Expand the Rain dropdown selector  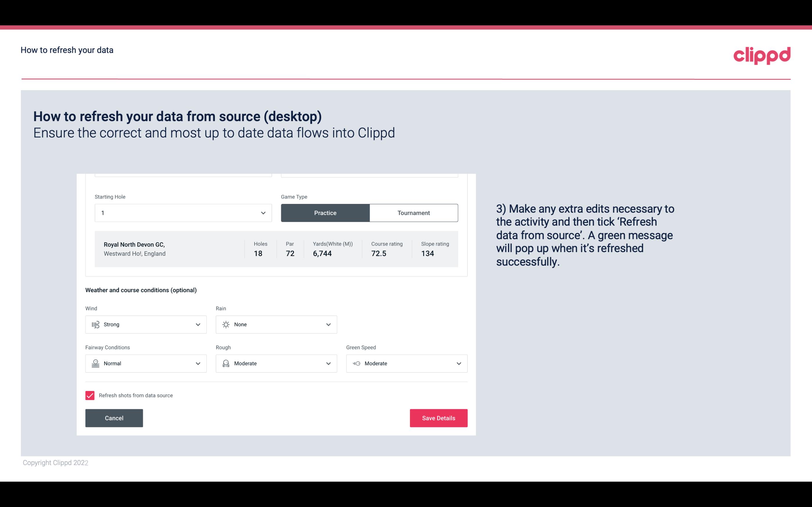[x=327, y=324]
